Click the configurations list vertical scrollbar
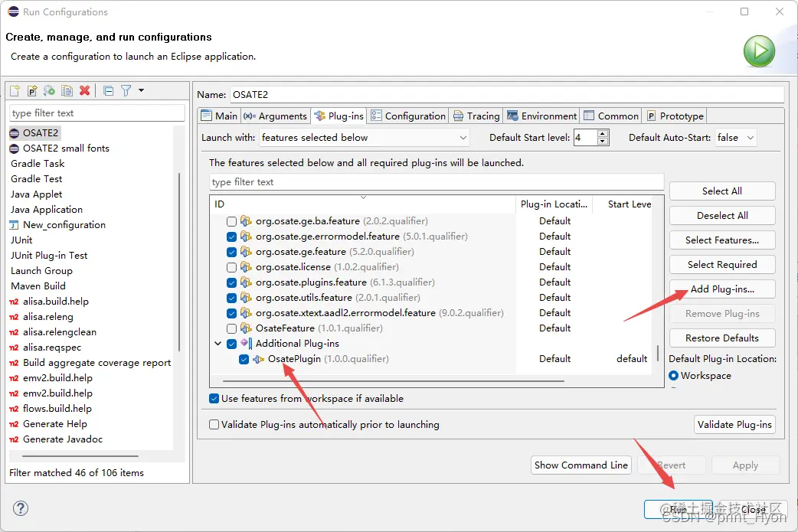 click(179, 262)
